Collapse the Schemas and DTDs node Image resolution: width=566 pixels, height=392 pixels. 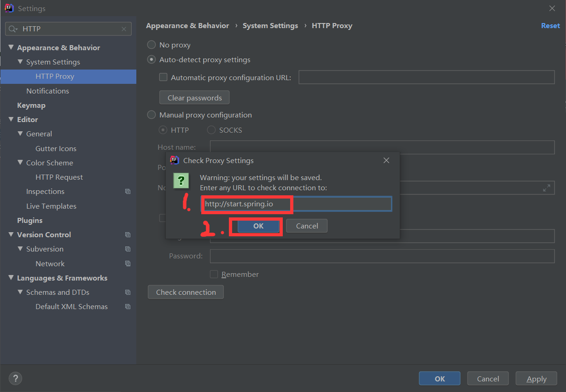(20, 292)
